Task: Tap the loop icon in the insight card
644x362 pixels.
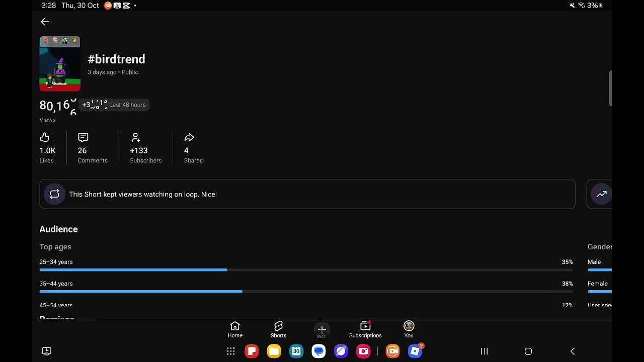Action: point(54,194)
